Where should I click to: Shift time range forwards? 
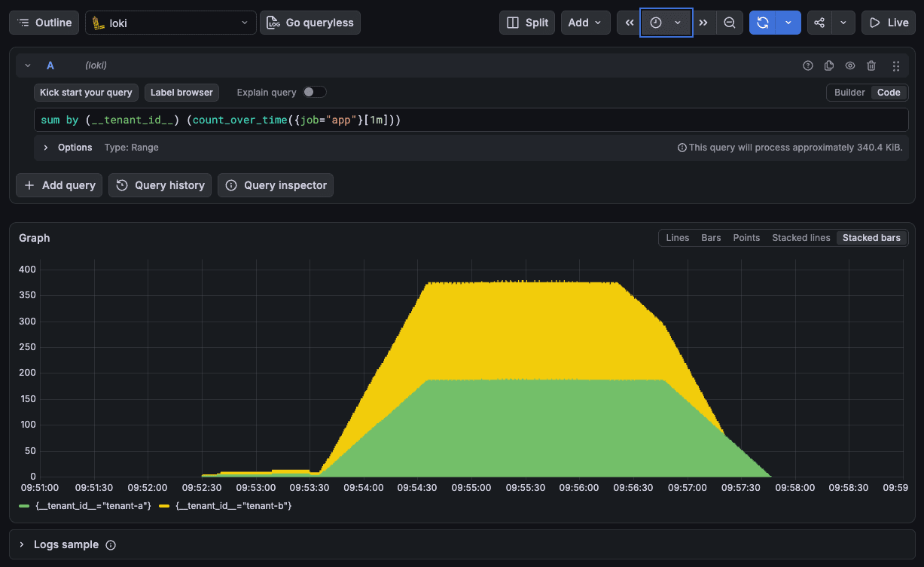[x=703, y=23]
